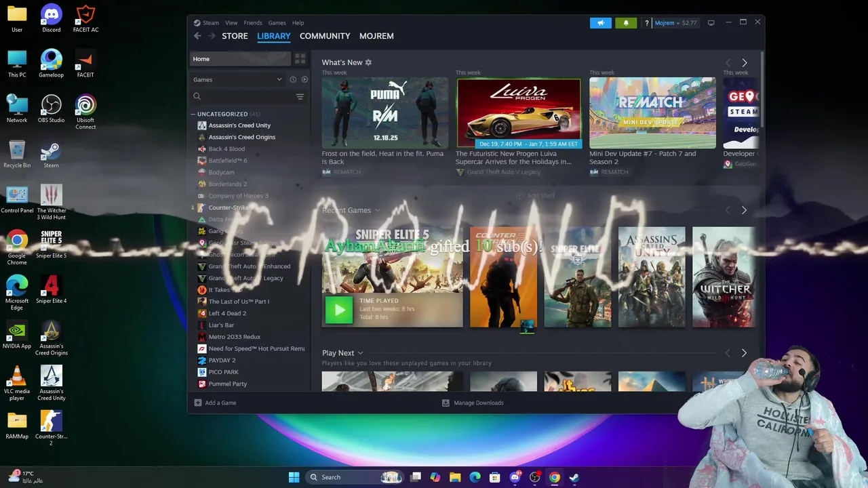Open Rematch Mini Dev Update thumbnail

[652, 113]
